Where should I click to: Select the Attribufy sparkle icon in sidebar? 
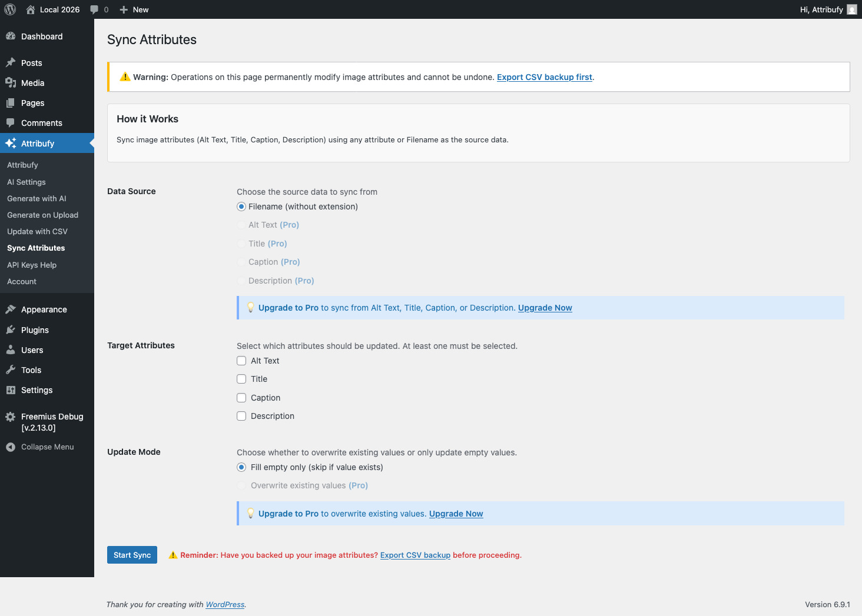coord(10,143)
